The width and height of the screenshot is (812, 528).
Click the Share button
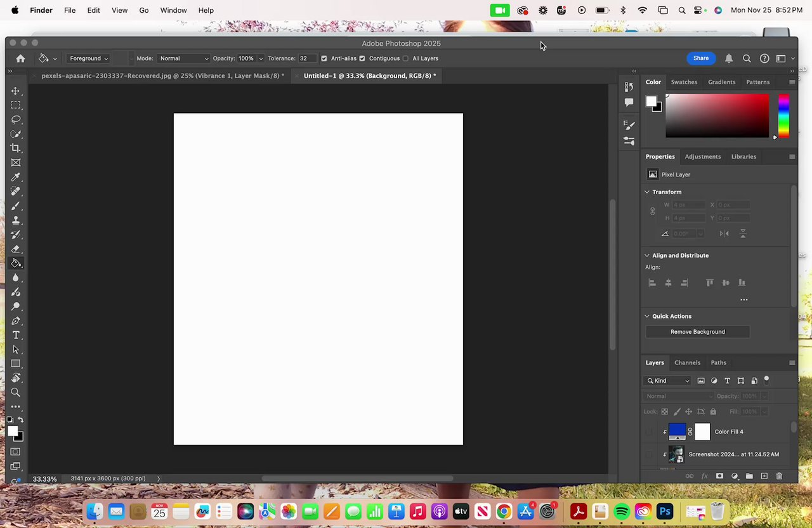point(701,58)
